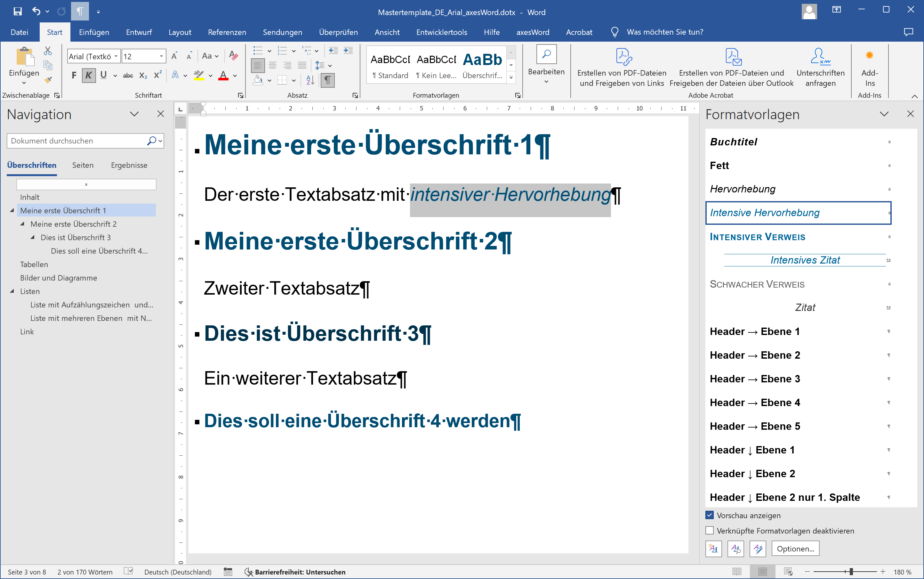Toggle pilcrow button in quick access toolbar
The image size is (924, 579).
click(80, 12)
